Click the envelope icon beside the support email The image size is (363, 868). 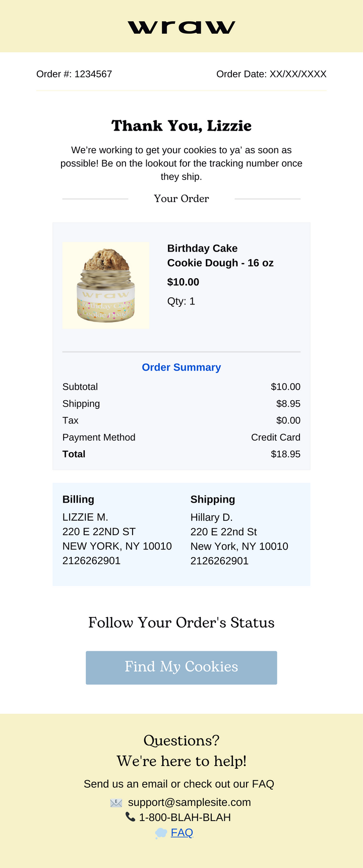click(116, 803)
